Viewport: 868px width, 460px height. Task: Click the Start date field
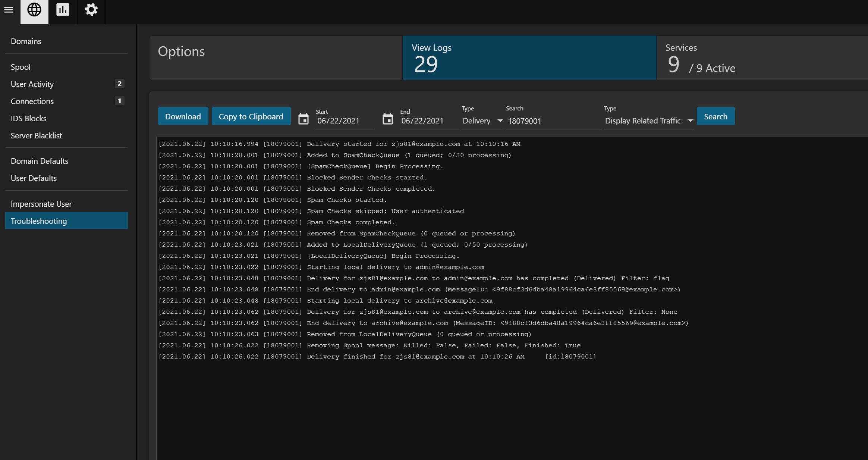tap(345, 121)
